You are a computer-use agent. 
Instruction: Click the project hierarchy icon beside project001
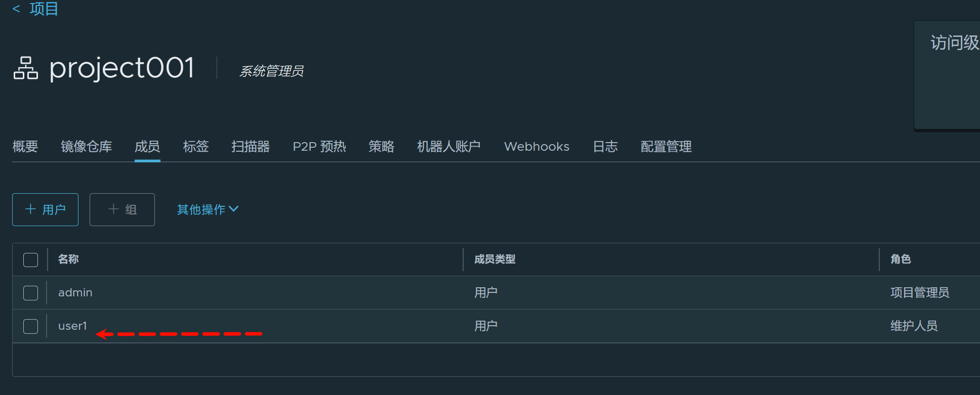click(25, 68)
